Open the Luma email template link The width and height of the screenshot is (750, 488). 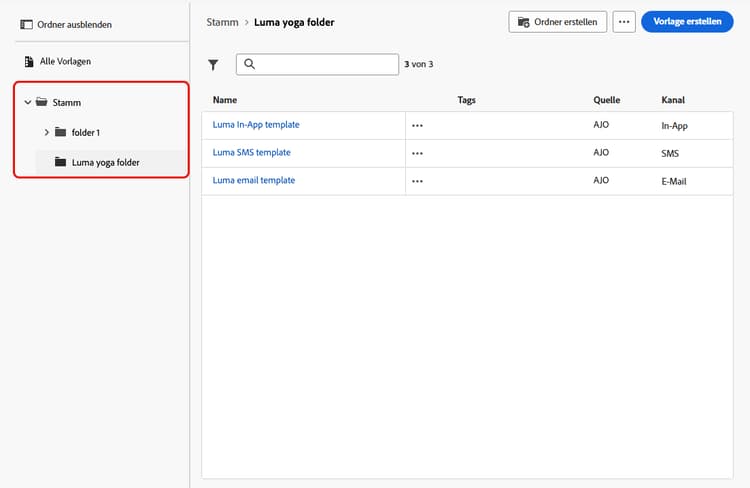pyautogui.click(x=254, y=181)
